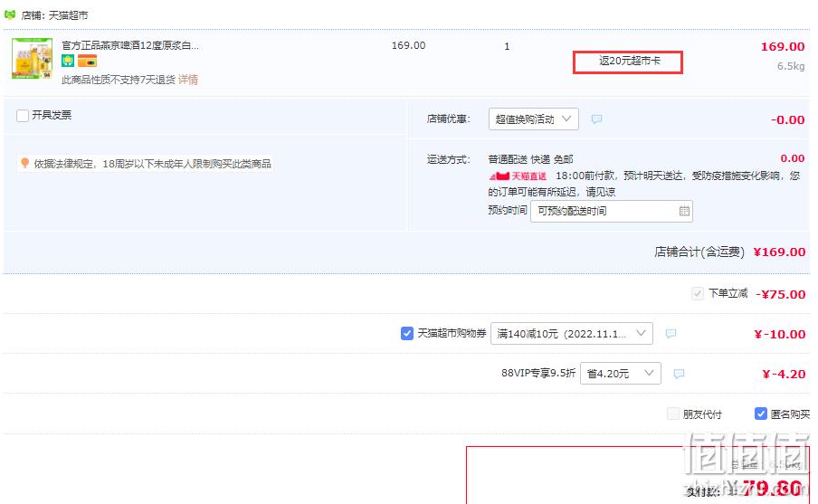The height and width of the screenshot is (504, 818).
Task: Click the 运送方式 label
Action: pos(449,159)
